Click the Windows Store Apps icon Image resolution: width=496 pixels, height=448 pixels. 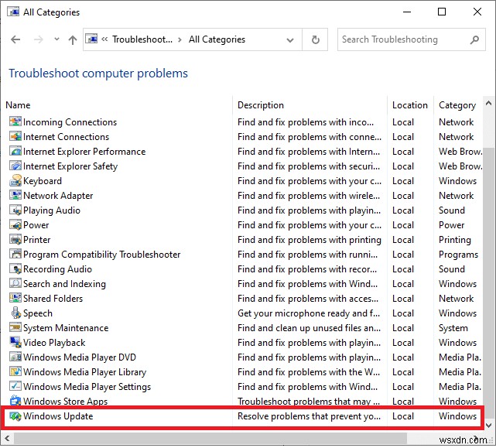(15, 401)
